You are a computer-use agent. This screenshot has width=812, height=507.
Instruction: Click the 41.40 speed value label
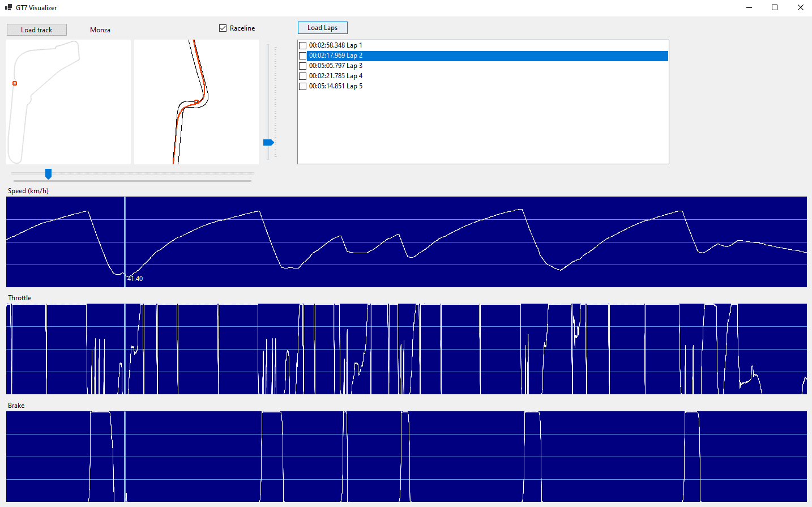(135, 279)
